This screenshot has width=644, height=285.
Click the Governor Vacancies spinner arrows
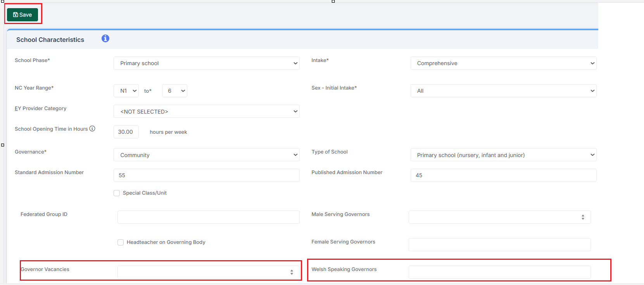tap(292, 272)
